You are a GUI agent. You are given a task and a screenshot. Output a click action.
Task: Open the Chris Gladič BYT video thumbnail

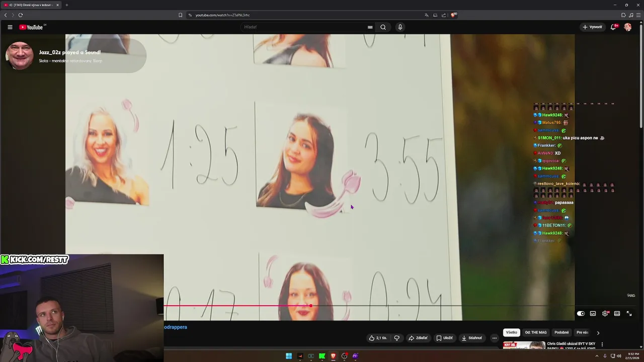[x=524, y=345]
